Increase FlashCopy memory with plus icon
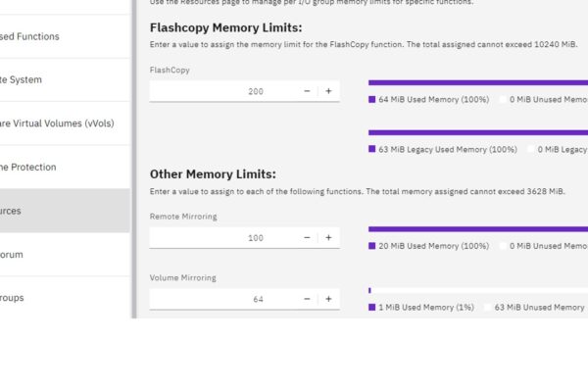 [328, 91]
